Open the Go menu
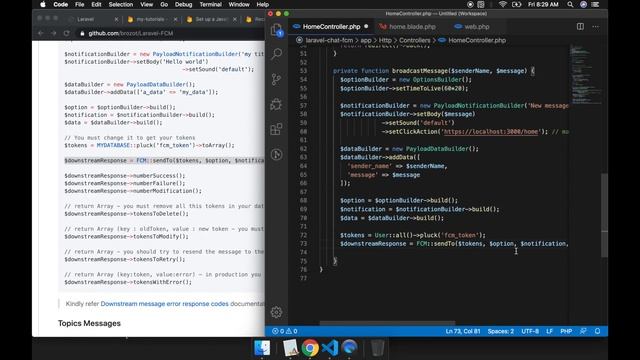 pyautogui.click(x=164, y=4)
